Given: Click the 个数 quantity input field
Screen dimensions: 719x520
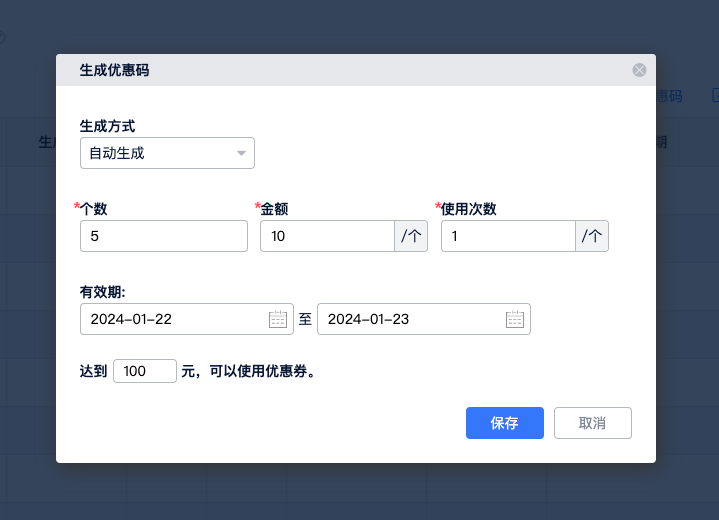Looking at the screenshot, I should coord(163,236).
